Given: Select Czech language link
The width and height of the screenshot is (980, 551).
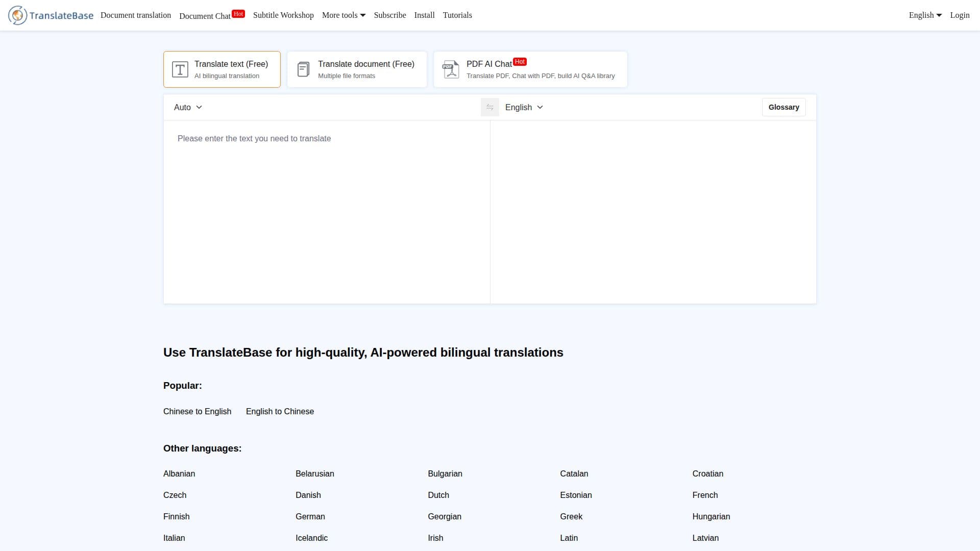Looking at the screenshot, I should click(175, 495).
